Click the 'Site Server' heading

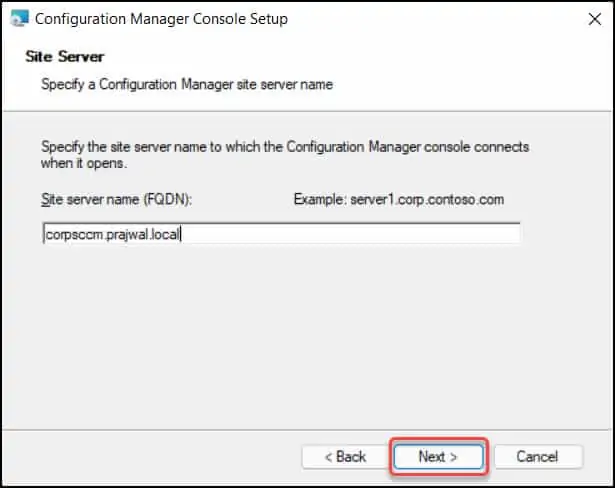65,57
